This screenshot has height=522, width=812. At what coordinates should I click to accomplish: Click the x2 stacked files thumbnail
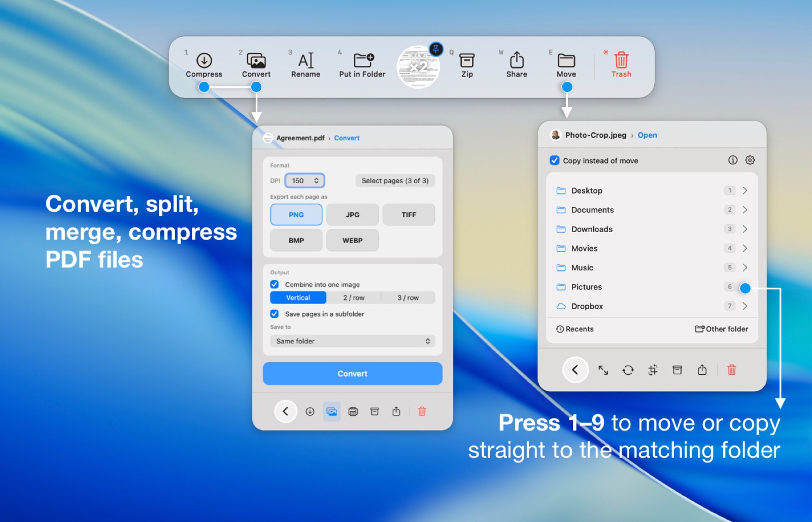418,67
